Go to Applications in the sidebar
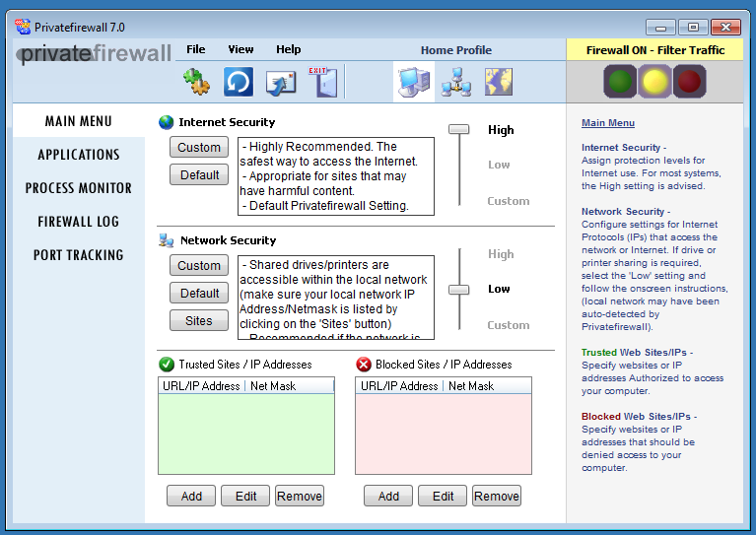Screen dimensions: 756x535 coord(79,155)
